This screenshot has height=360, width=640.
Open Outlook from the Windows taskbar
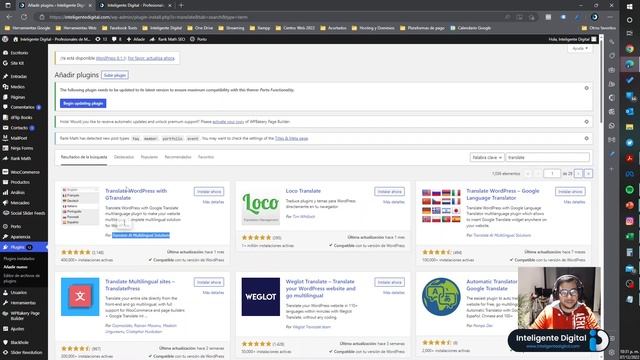[x=629, y=111]
